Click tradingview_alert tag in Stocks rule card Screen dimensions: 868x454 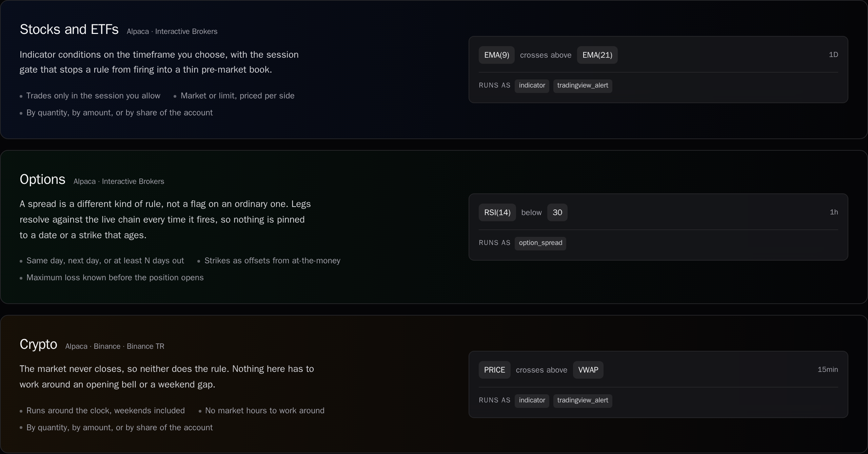[583, 86]
